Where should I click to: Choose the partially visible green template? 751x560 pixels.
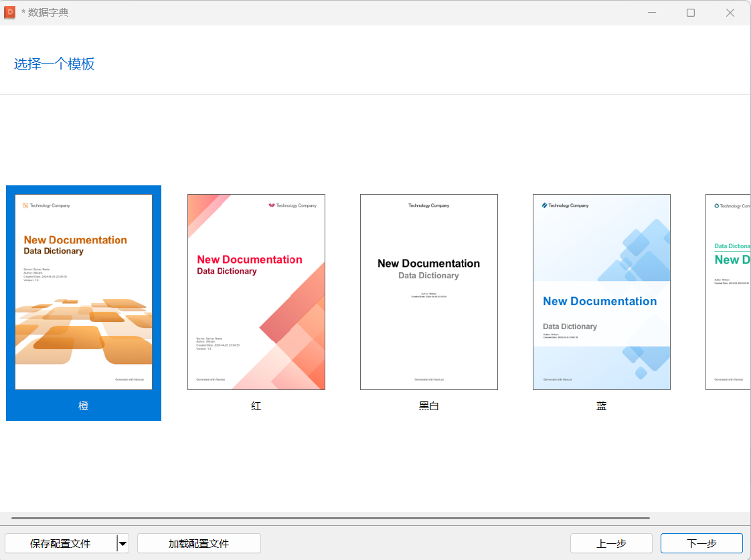[x=728, y=292]
